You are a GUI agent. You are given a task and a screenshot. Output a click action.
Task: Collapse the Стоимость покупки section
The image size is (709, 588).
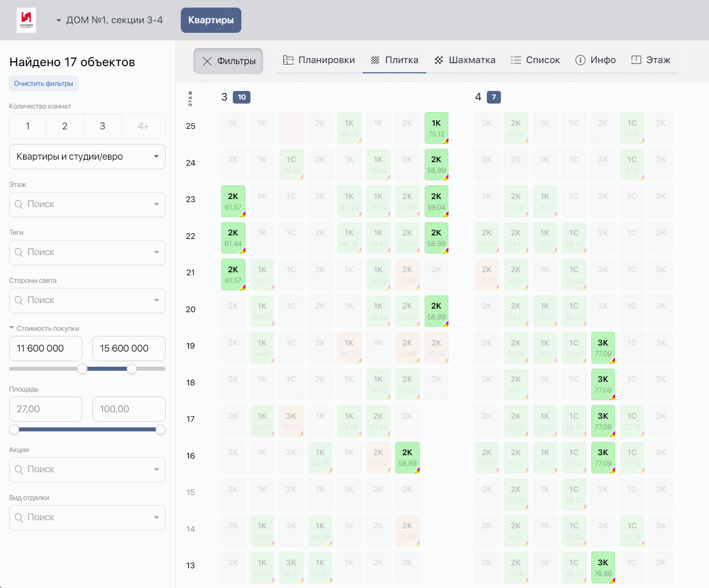pyautogui.click(x=12, y=328)
